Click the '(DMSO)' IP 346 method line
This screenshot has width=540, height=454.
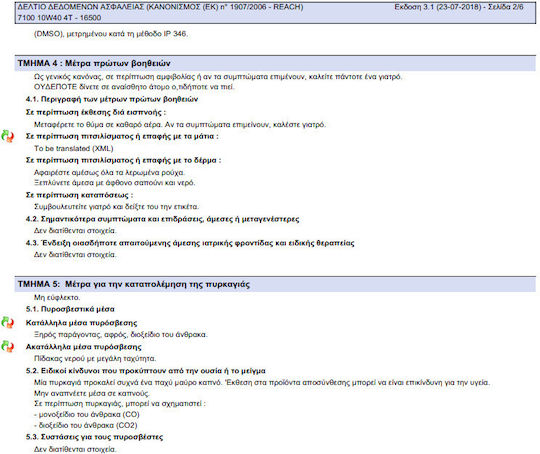tap(111, 34)
